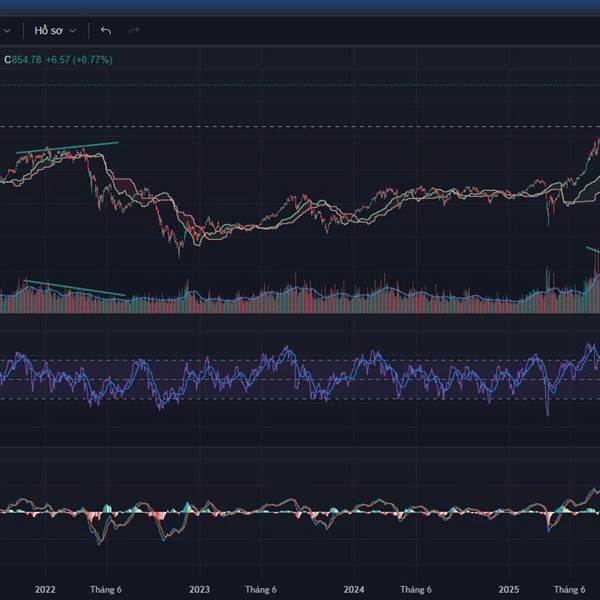Click the 2024 label on time axis

click(x=354, y=590)
